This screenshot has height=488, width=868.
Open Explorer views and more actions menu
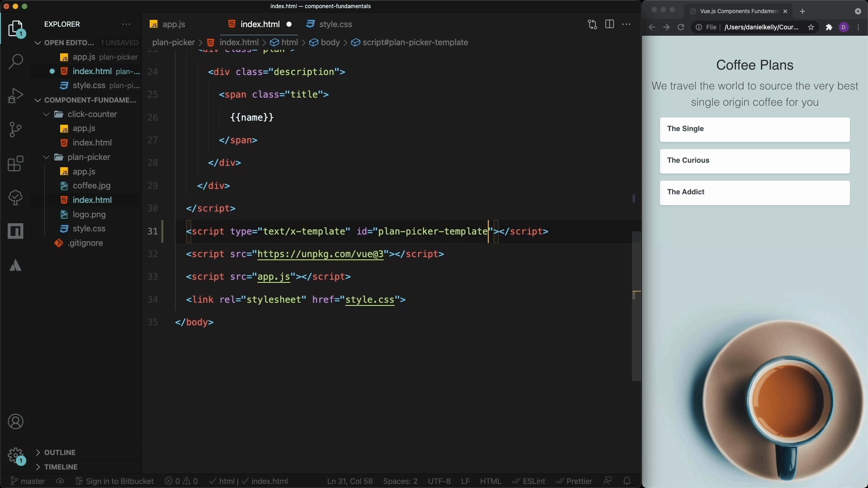(x=126, y=24)
